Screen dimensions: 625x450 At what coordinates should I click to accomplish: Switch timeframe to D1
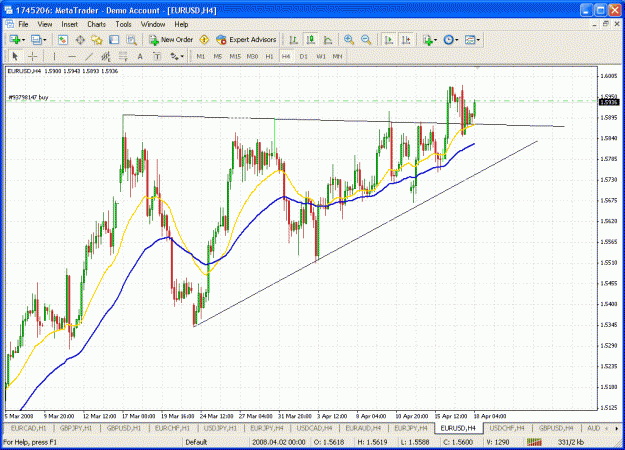(x=304, y=57)
